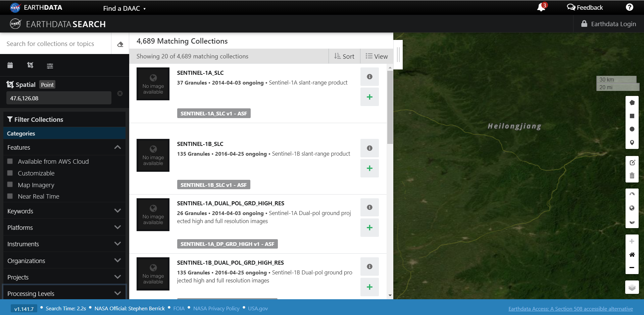Open the temporal calendar filter icon
This screenshot has width=644, height=315.
pyautogui.click(x=10, y=65)
